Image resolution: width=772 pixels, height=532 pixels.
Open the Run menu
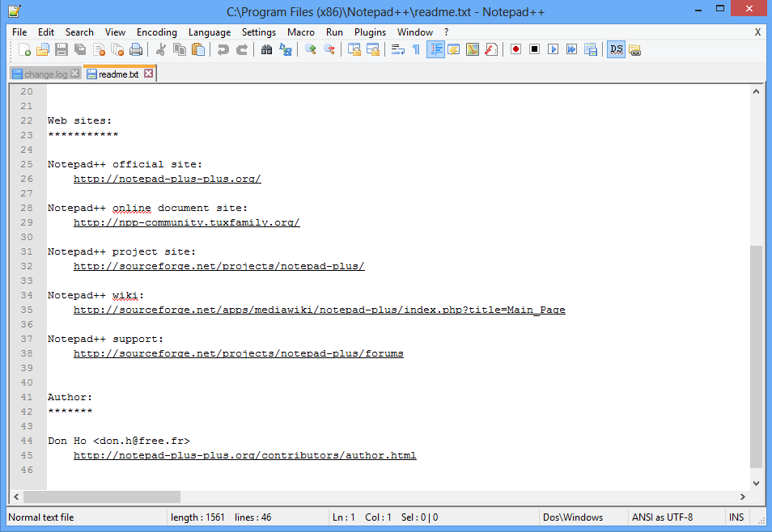point(334,32)
